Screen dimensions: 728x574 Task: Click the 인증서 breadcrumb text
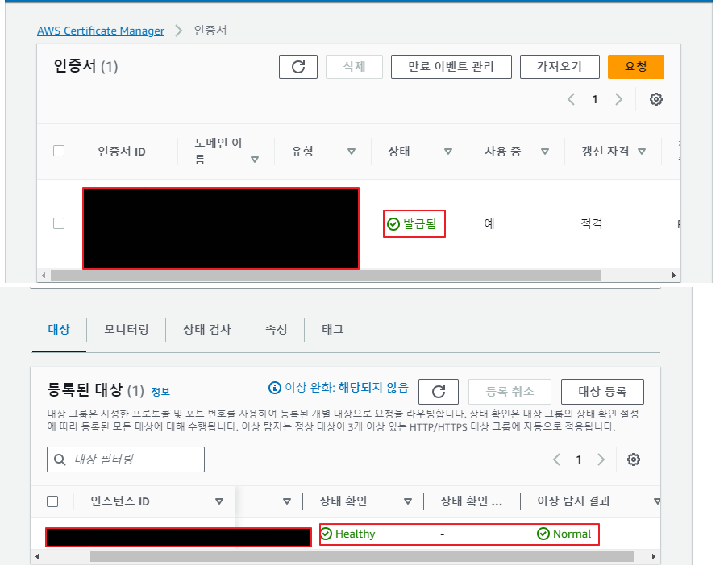[210, 31]
